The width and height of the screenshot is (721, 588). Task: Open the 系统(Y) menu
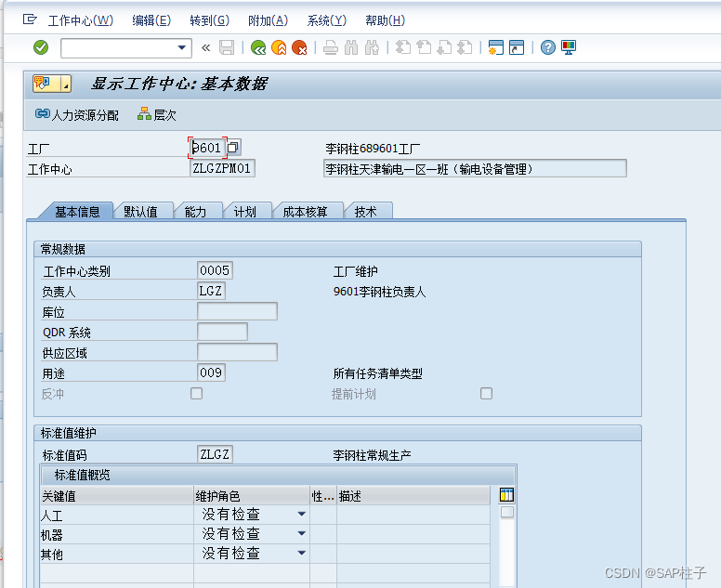pos(326,20)
